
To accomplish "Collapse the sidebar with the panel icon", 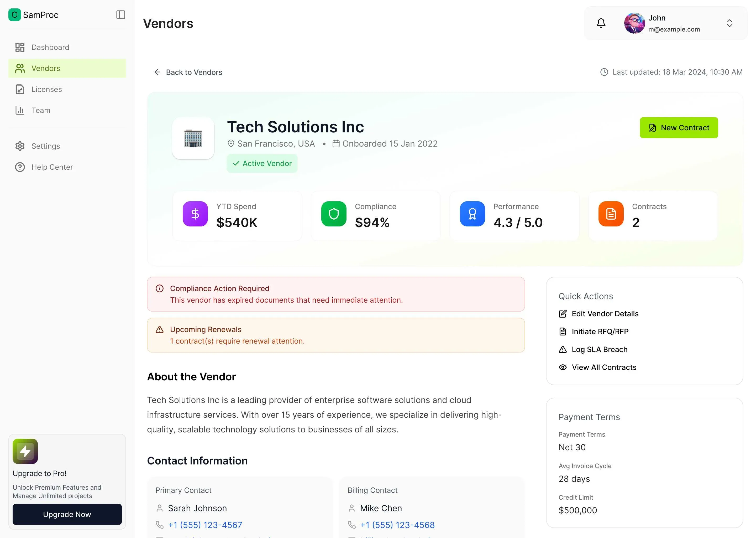I will tap(120, 15).
